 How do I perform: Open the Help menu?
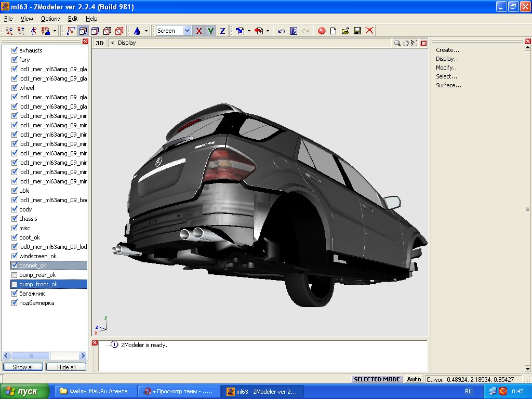91,19
